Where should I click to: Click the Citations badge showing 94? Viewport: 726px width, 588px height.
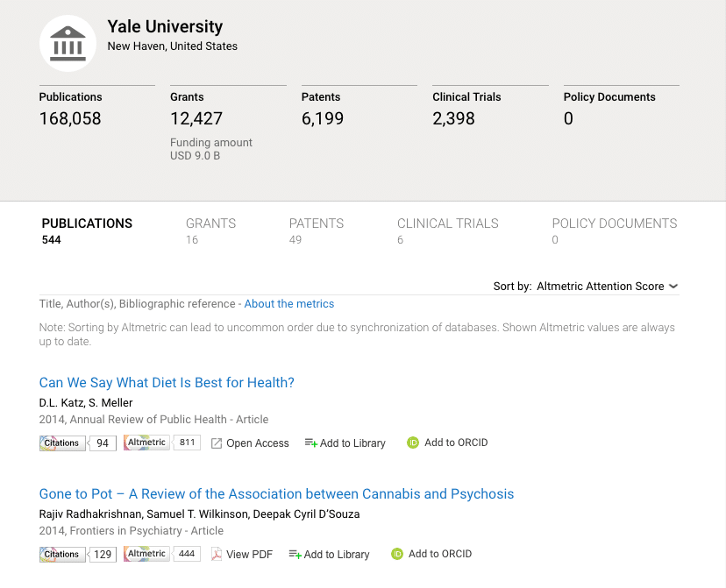(x=77, y=443)
